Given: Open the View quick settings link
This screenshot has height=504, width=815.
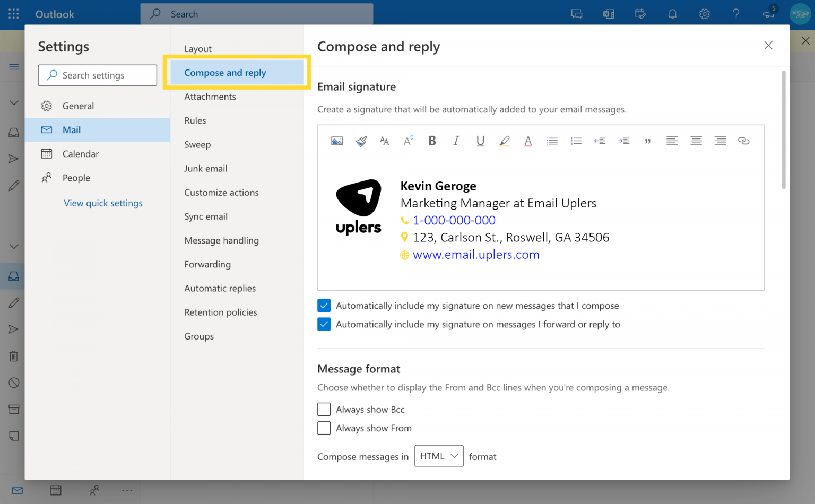Looking at the screenshot, I should (103, 203).
